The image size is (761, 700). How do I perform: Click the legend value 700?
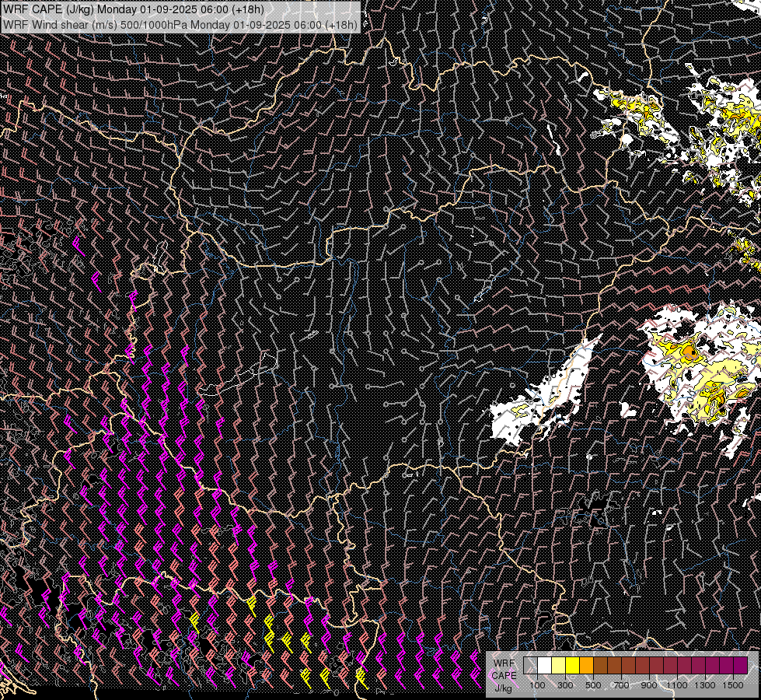tap(622, 685)
